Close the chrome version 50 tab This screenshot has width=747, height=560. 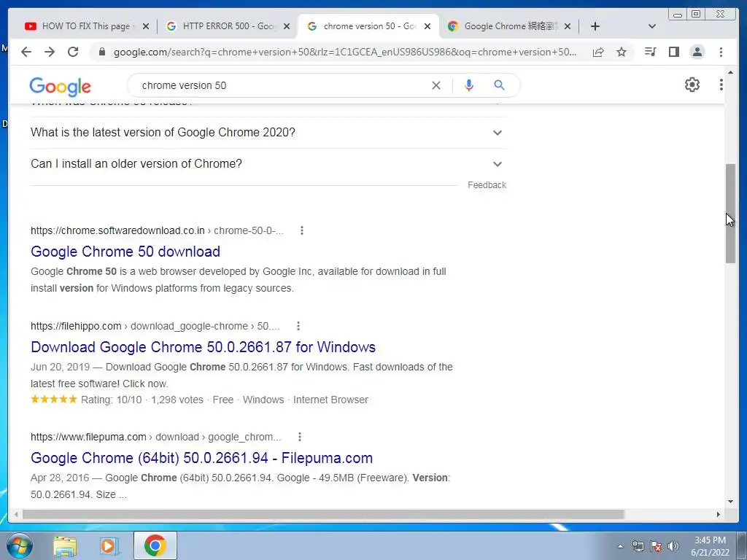pos(427,26)
